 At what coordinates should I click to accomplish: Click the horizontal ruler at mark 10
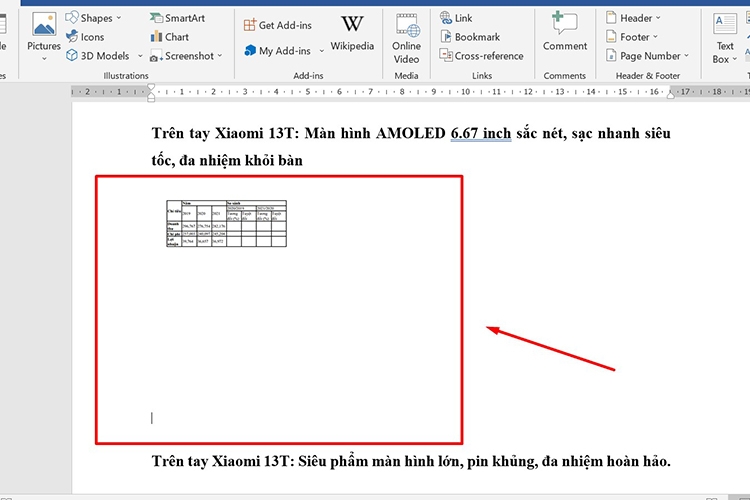point(465,91)
